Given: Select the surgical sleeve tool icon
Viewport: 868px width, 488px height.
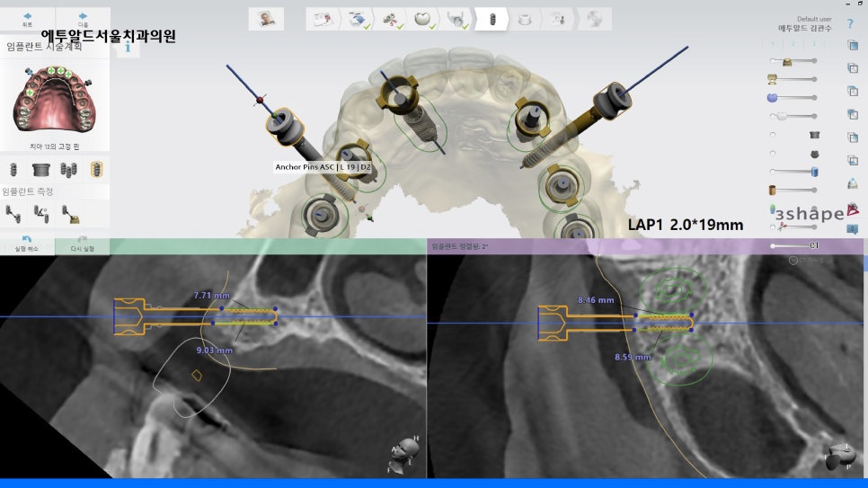Looking at the screenshot, I should 40,169.
